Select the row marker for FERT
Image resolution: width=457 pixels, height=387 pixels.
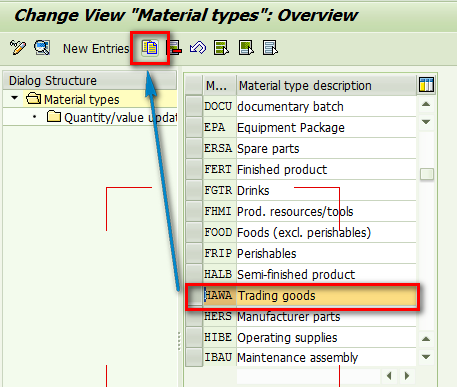tap(194, 169)
